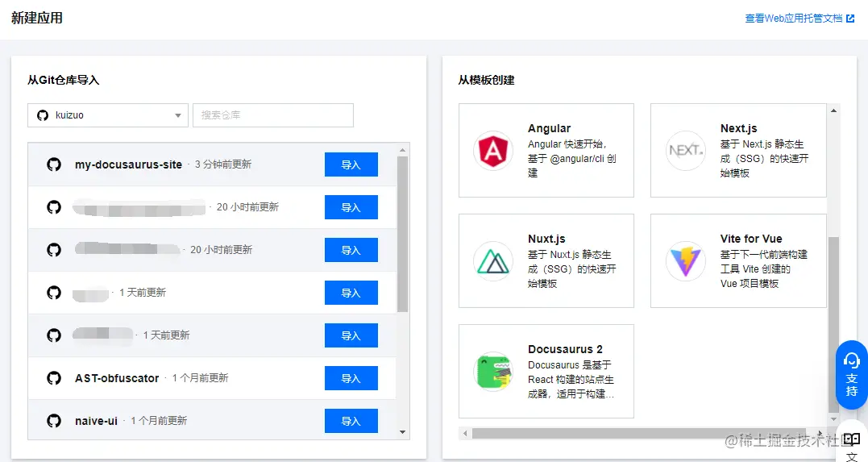This screenshot has width=868, height=462.
Task: Select the naive-ui repository name
Action: pos(97,421)
